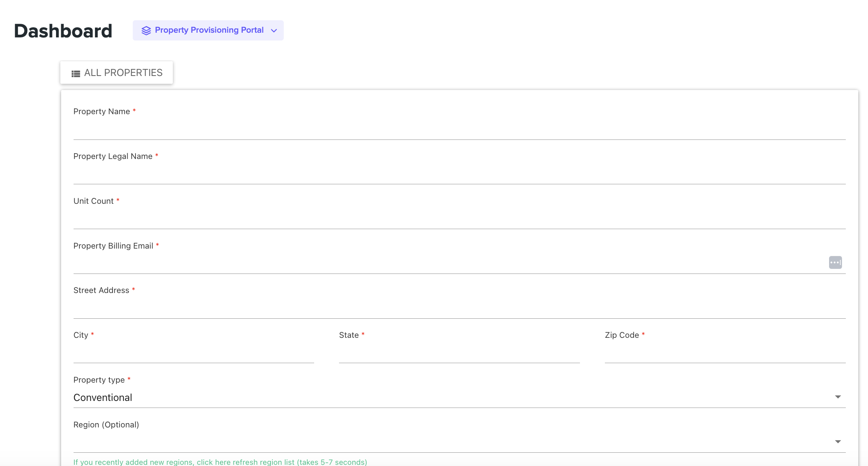The height and width of the screenshot is (466, 868).
Task: Click the password manager icon in Billing Email field
Action: tap(835, 262)
